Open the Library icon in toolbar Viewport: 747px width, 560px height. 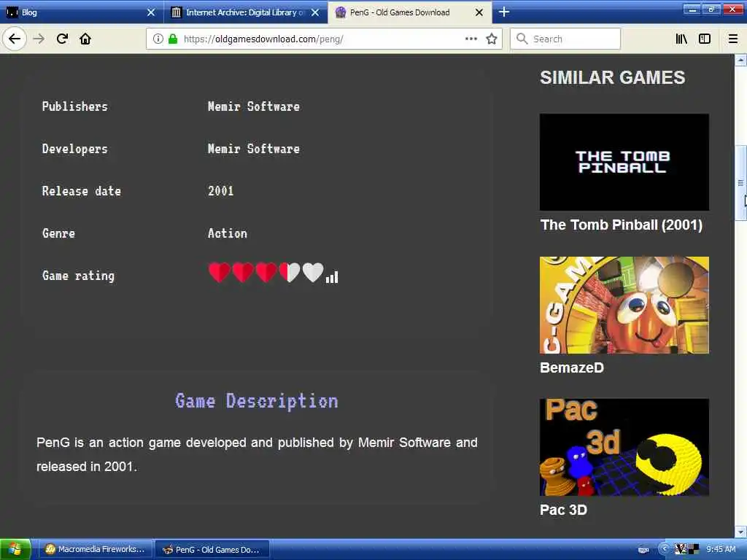pyautogui.click(x=681, y=39)
